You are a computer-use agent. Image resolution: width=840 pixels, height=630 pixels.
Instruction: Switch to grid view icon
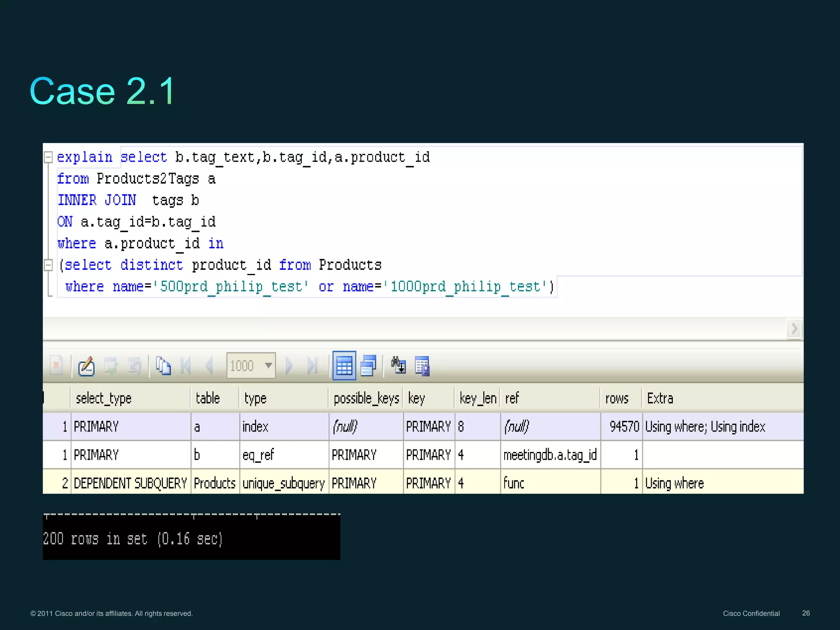[x=344, y=366]
